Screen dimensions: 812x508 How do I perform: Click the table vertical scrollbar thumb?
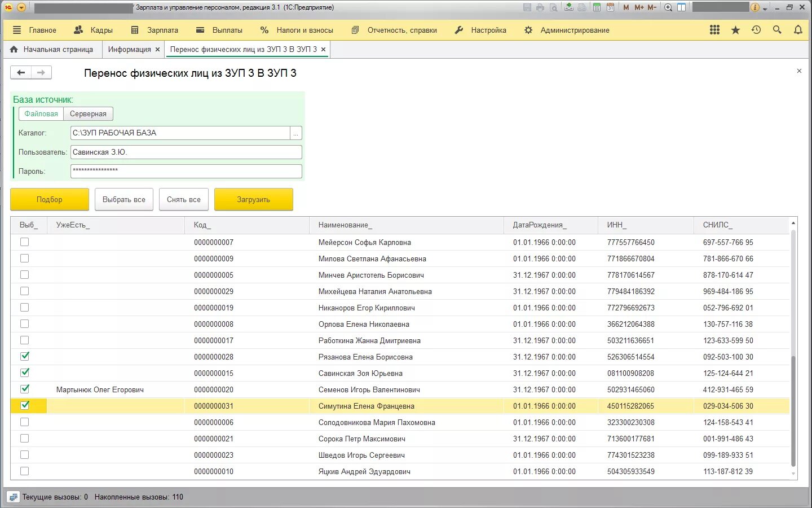coord(793,411)
